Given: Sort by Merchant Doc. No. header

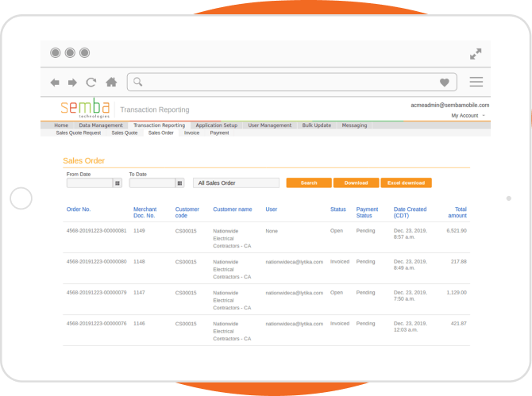Looking at the screenshot, I should click(x=145, y=212).
